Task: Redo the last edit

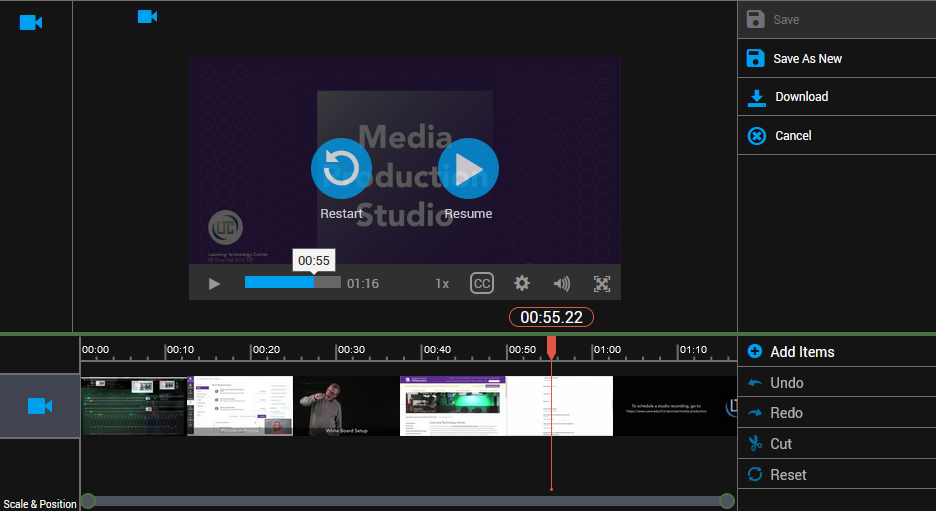Action: [837, 413]
